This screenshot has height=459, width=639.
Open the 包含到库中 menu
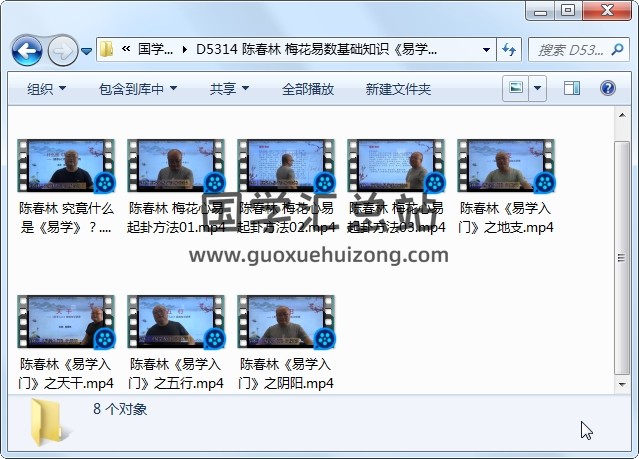(x=138, y=89)
